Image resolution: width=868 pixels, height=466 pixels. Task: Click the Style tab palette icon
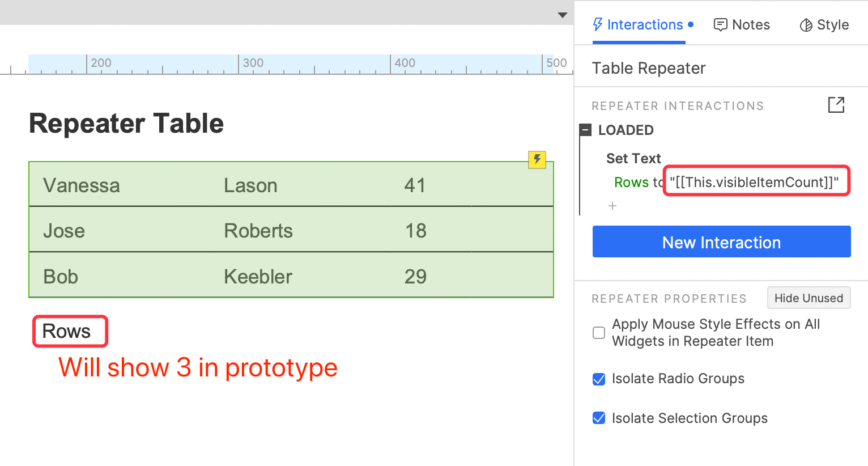click(x=806, y=25)
